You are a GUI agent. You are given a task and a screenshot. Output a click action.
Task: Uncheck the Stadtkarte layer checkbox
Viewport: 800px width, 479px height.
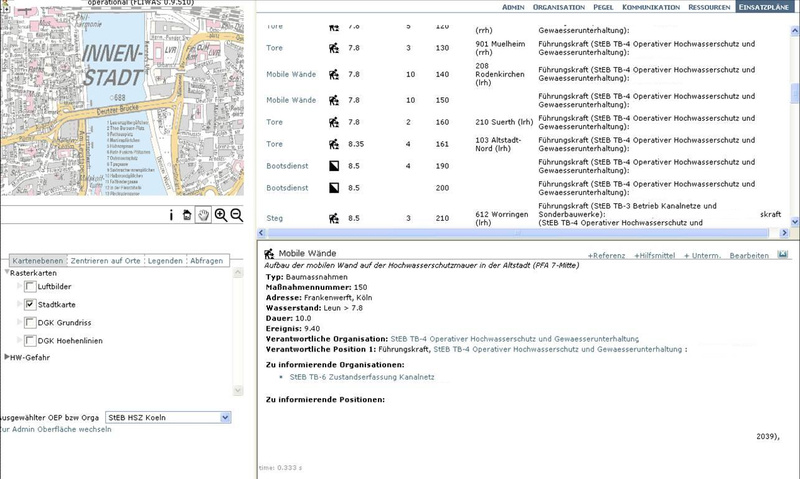tap(30, 305)
